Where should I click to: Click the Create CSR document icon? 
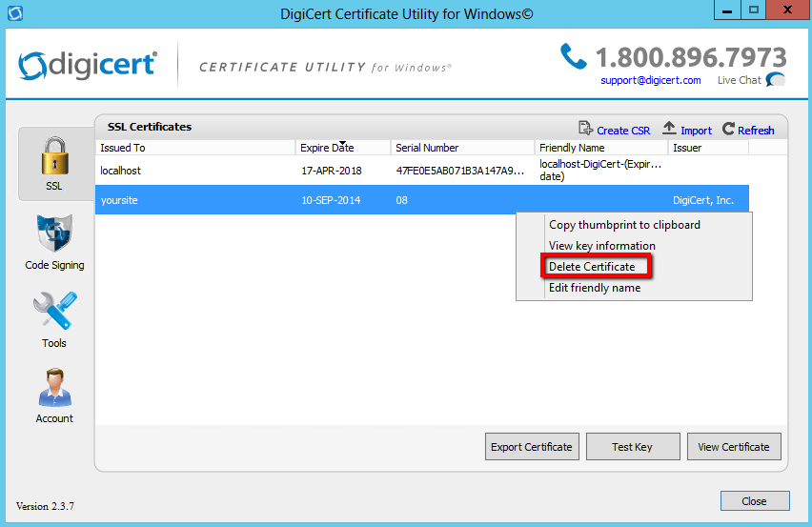coord(585,129)
